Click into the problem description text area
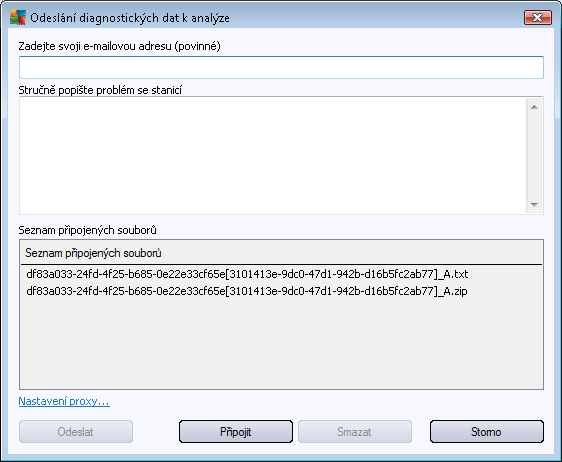This screenshot has width=562, height=462. click(272, 156)
